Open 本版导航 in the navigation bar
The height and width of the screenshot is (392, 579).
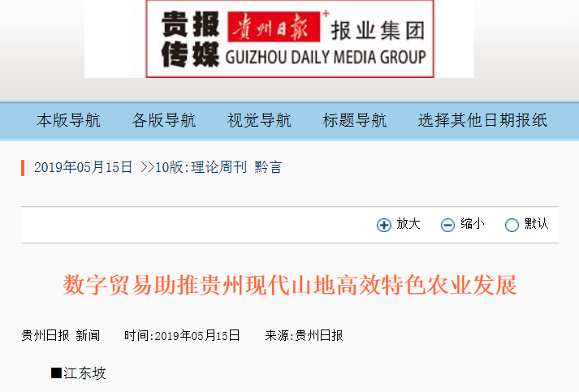point(68,120)
